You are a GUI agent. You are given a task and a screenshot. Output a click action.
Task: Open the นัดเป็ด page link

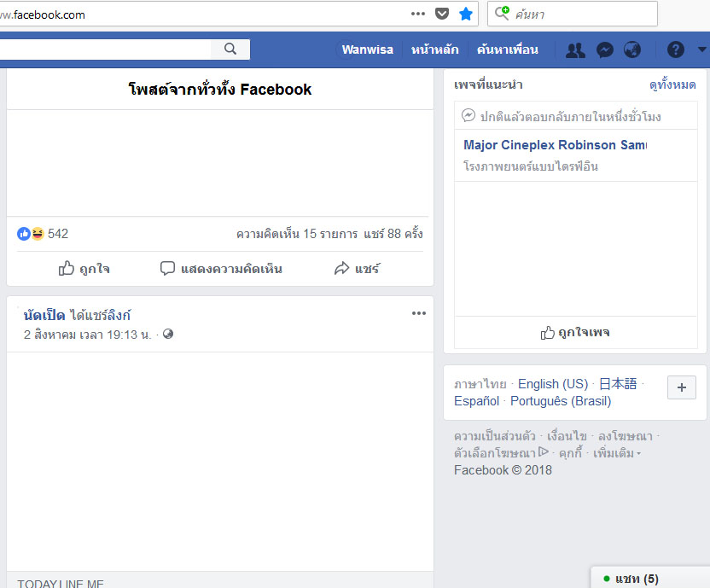(44, 315)
